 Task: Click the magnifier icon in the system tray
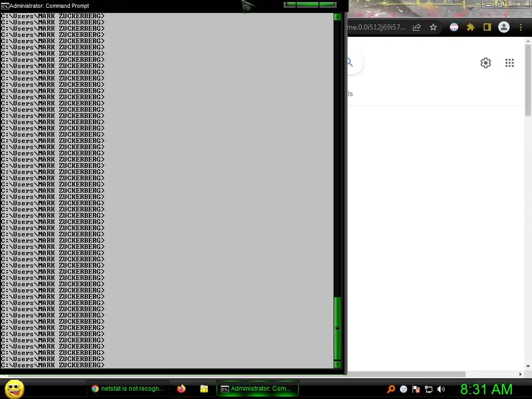coord(391,389)
